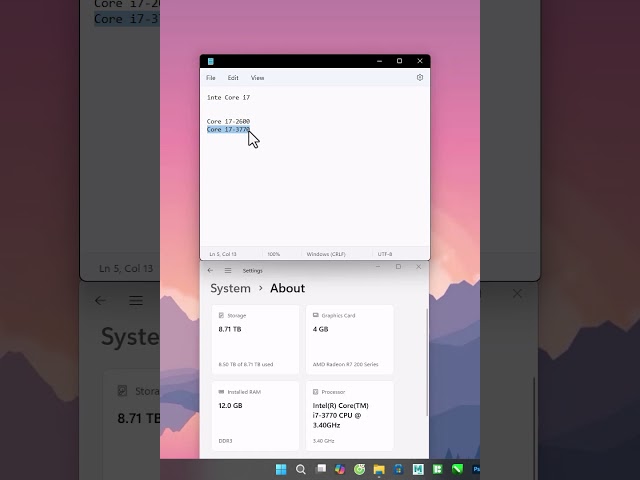The height and width of the screenshot is (480, 640).
Task: Close the Notepad window
Action: [x=420, y=61]
